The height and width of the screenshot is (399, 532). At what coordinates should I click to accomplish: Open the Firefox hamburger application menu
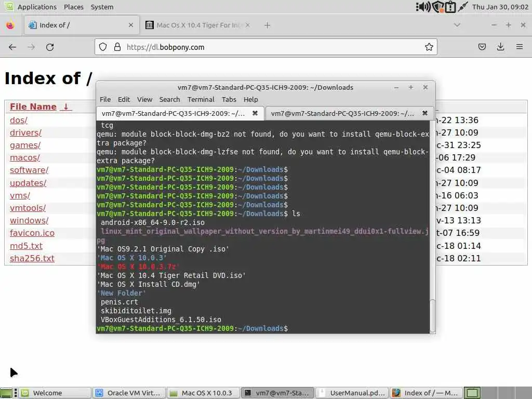(519, 47)
